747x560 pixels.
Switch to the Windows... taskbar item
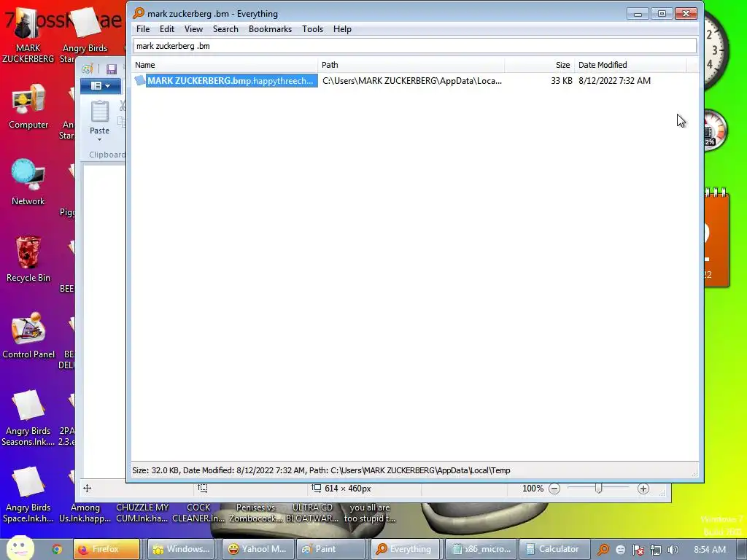(181, 549)
